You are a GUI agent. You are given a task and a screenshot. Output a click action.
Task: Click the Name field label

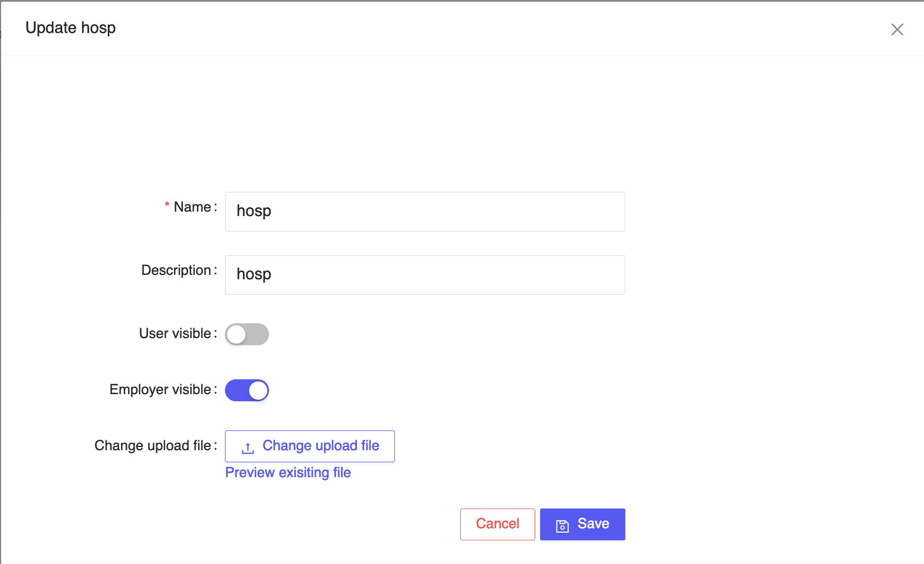[x=193, y=207]
